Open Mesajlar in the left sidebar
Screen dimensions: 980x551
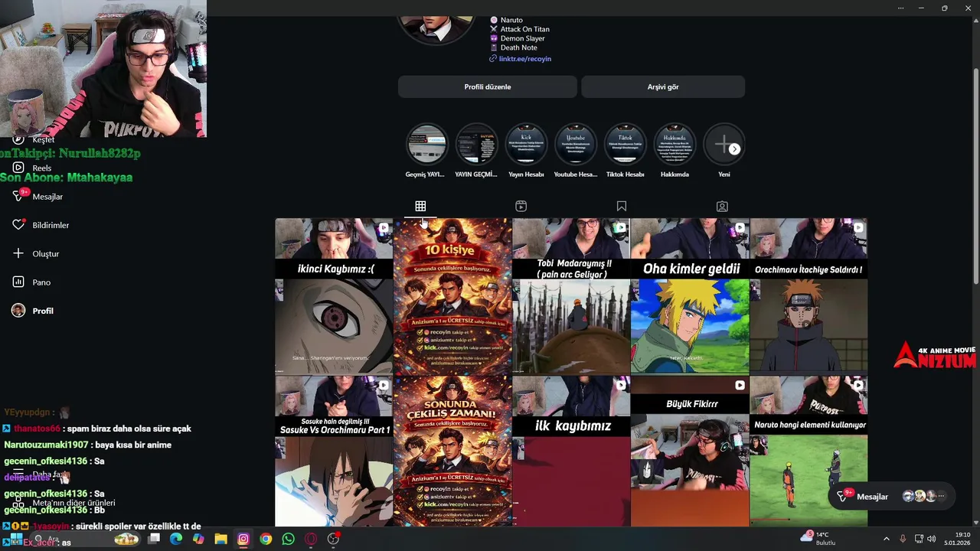38,197
